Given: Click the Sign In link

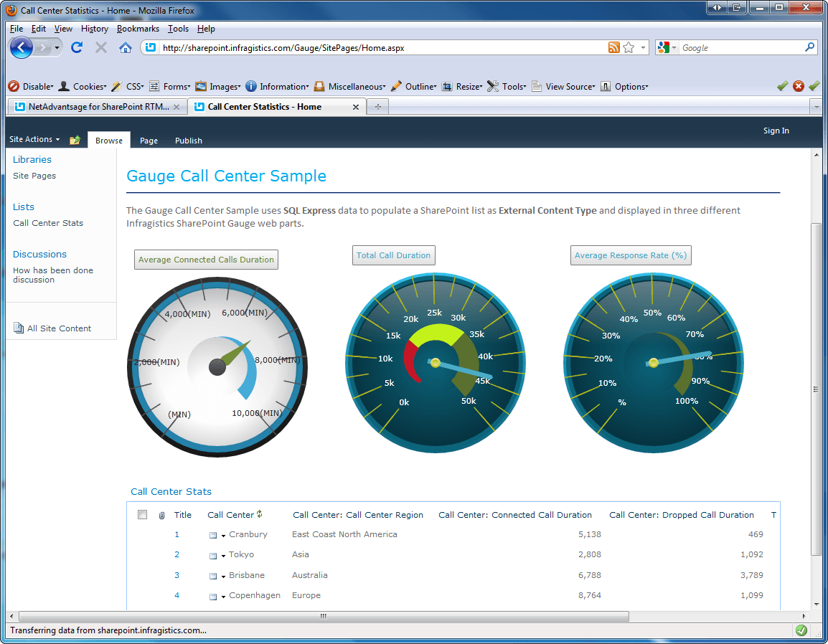Looking at the screenshot, I should click(x=776, y=131).
